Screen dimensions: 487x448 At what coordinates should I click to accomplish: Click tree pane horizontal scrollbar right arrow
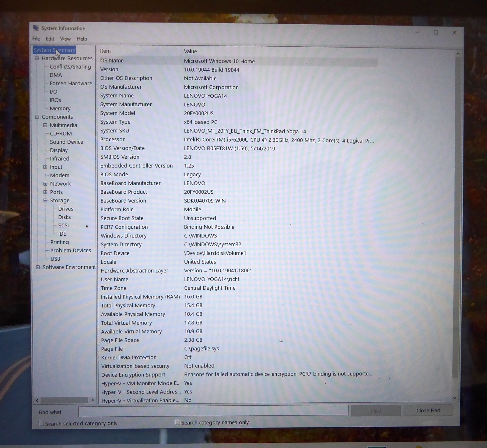(93, 400)
